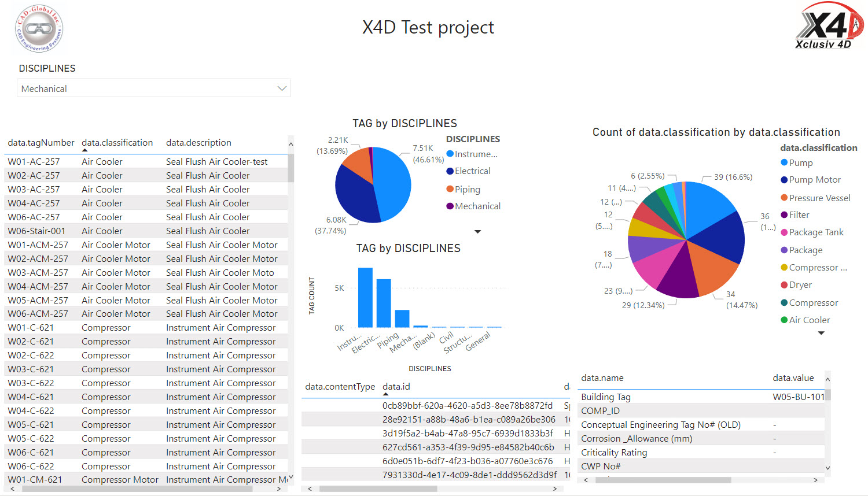
Task: Open the DISCIPLINES dropdown showing Mechanical
Action: [153, 88]
